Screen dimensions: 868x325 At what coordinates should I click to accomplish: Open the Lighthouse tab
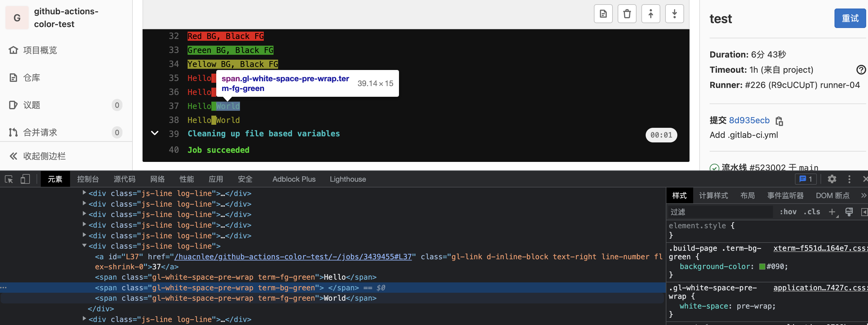348,179
